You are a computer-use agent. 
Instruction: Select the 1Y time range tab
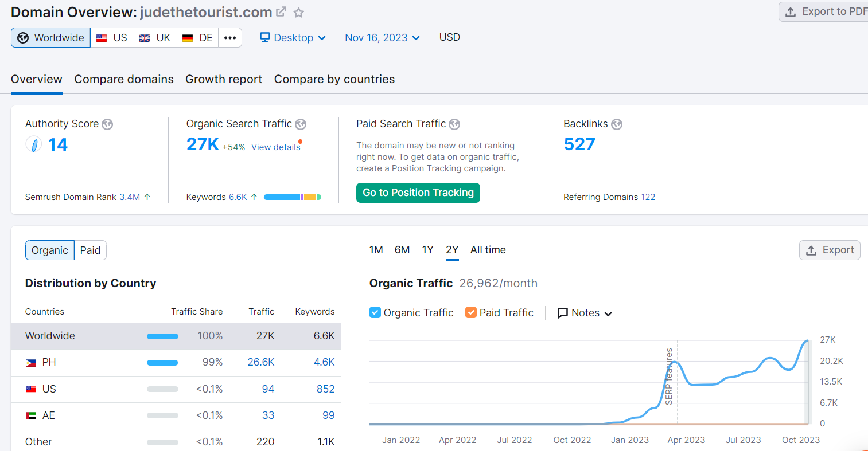point(427,250)
